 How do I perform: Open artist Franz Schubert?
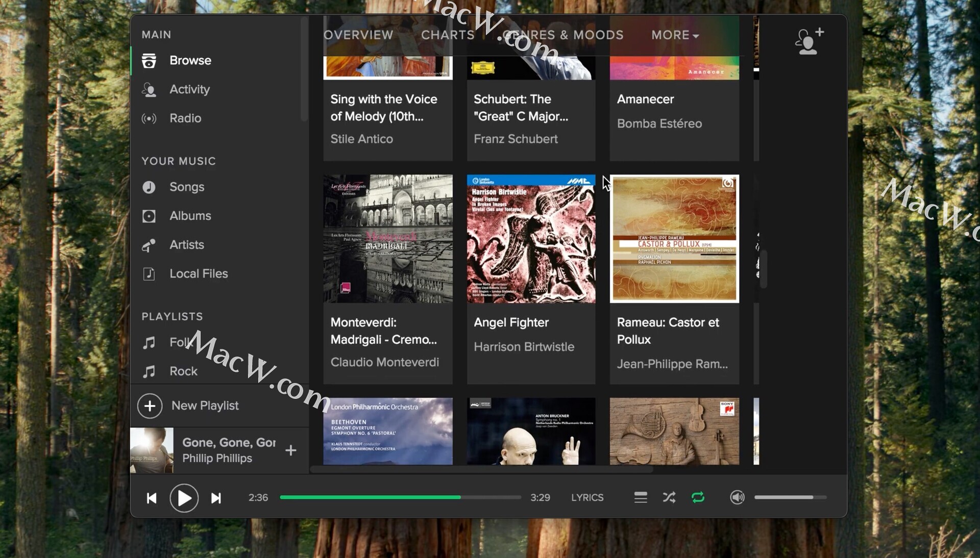point(516,139)
